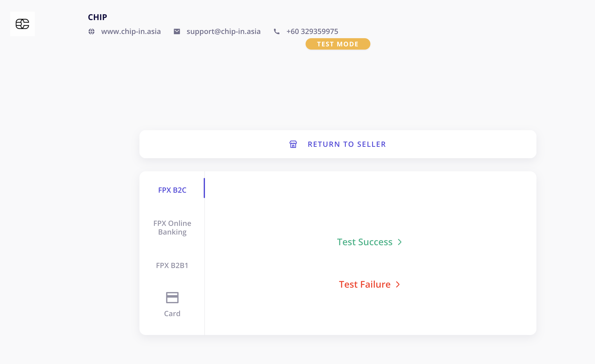Click the chevron next to Test Failure
The width and height of the screenshot is (595, 364).
[x=398, y=284]
